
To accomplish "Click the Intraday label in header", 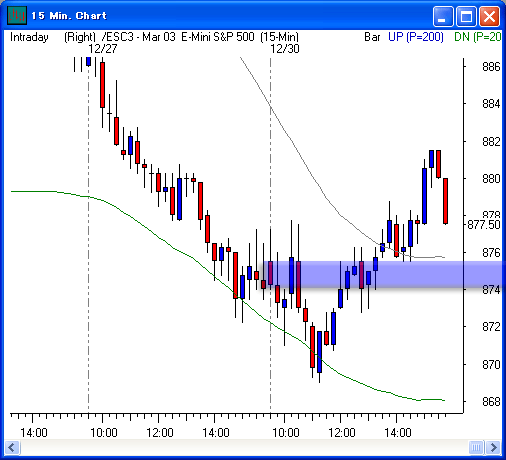I will (29, 37).
